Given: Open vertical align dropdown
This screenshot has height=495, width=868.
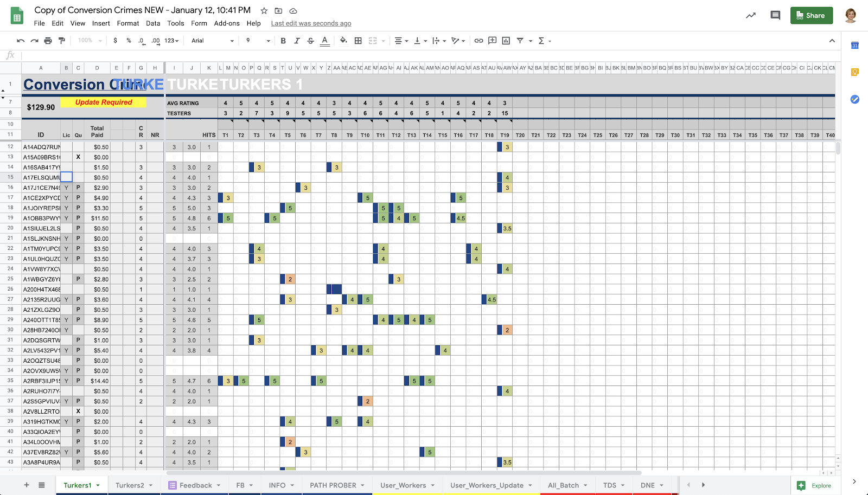Looking at the screenshot, I should pos(420,41).
